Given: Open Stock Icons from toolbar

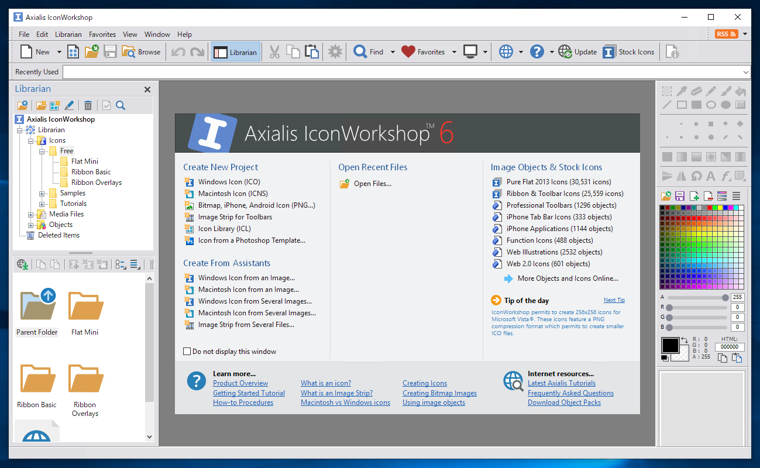Looking at the screenshot, I should tap(629, 52).
